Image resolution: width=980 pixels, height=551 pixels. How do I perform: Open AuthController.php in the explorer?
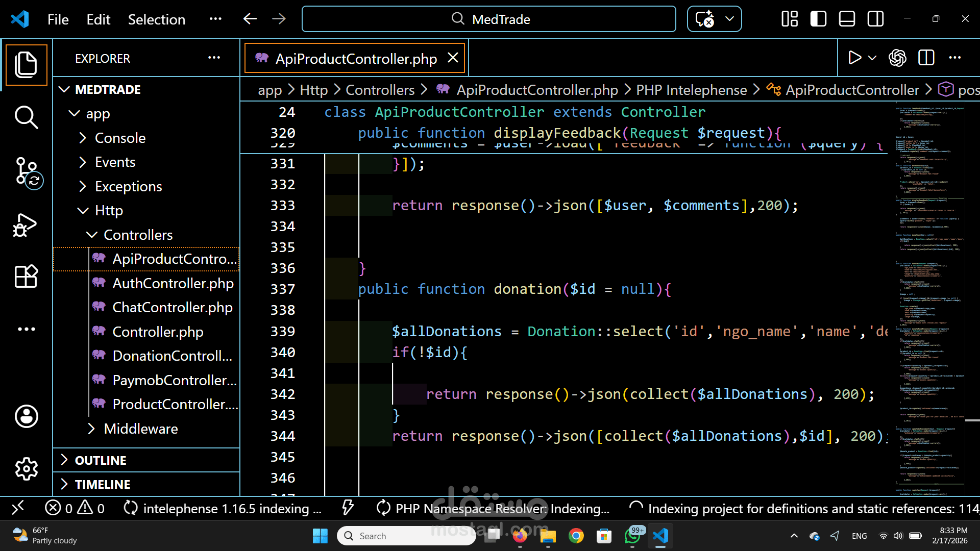click(x=173, y=283)
